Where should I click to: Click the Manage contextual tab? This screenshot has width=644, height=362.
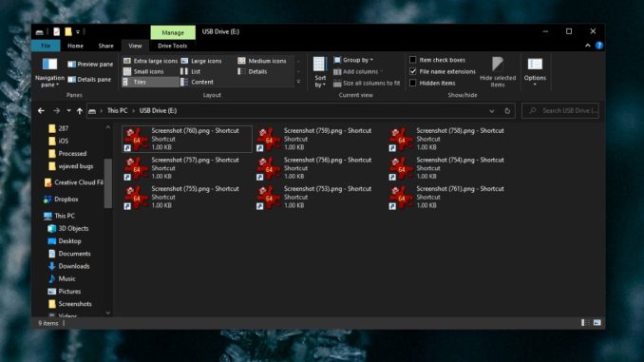(x=173, y=32)
